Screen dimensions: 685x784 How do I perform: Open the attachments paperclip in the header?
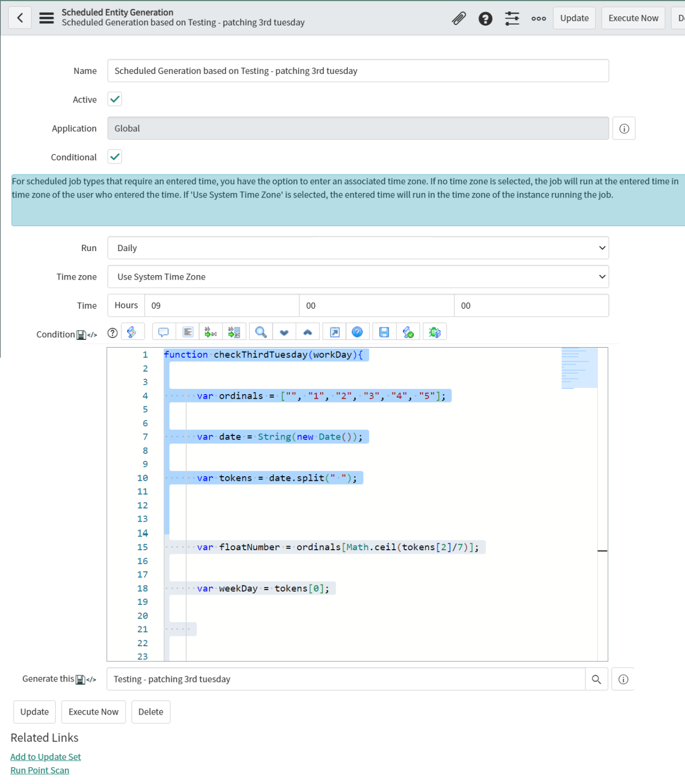point(458,18)
